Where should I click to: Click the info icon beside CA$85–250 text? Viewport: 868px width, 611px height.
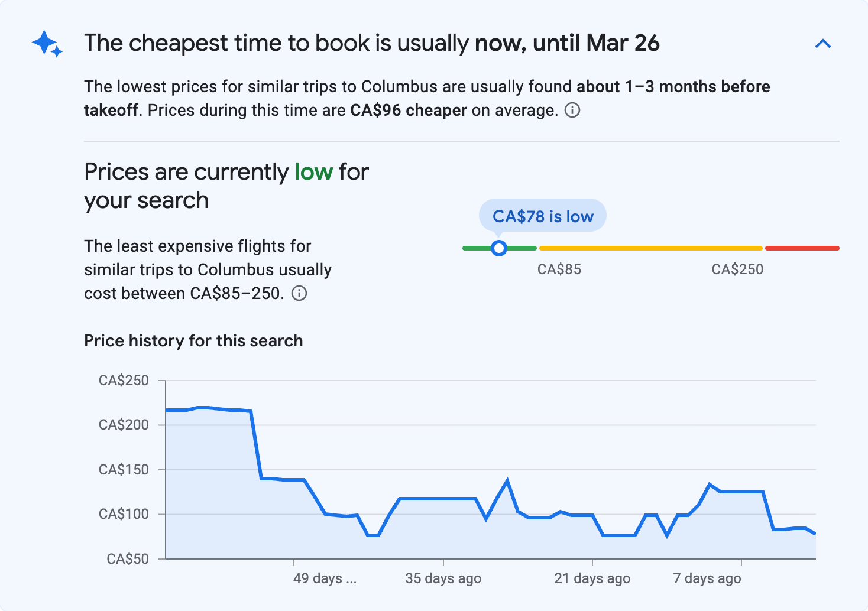tap(300, 293)
